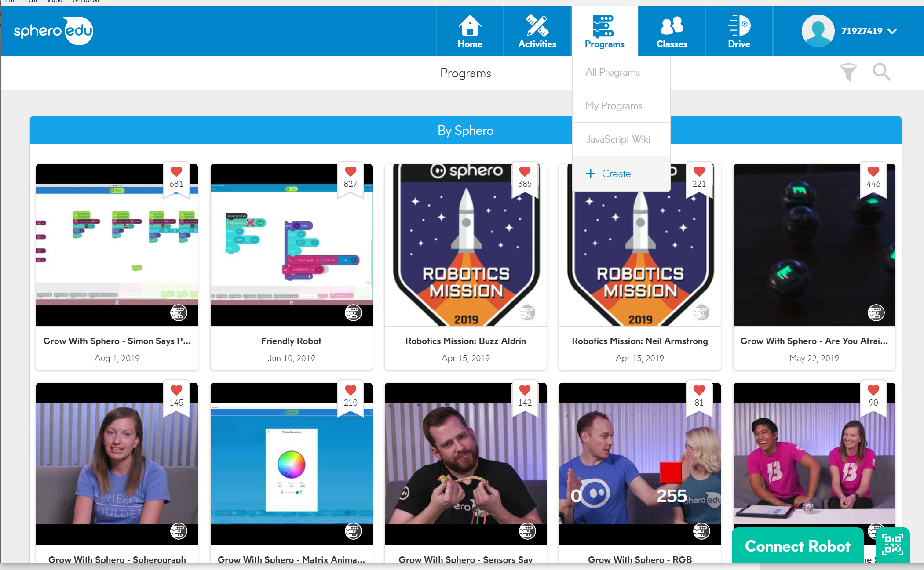Toggle heart on Grow With Sphero Spherograph
This screenshot has height=570, width=924.
(x=176, y=390)
